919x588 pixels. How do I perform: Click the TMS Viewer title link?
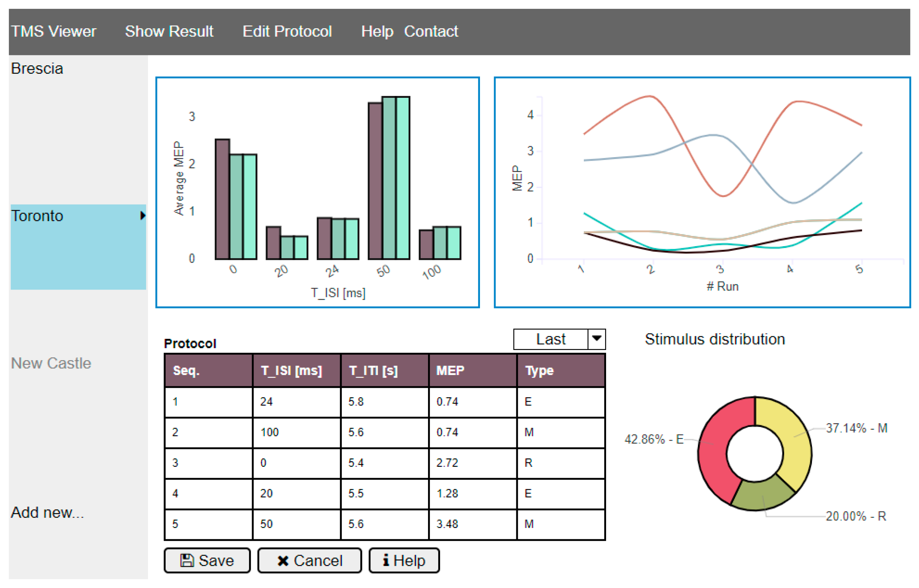53,31
